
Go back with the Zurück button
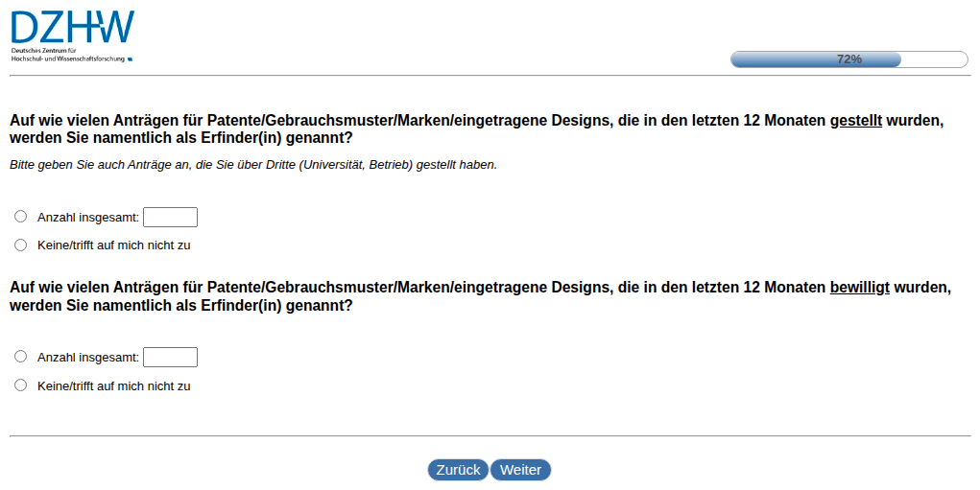click(x=458, y=470)
